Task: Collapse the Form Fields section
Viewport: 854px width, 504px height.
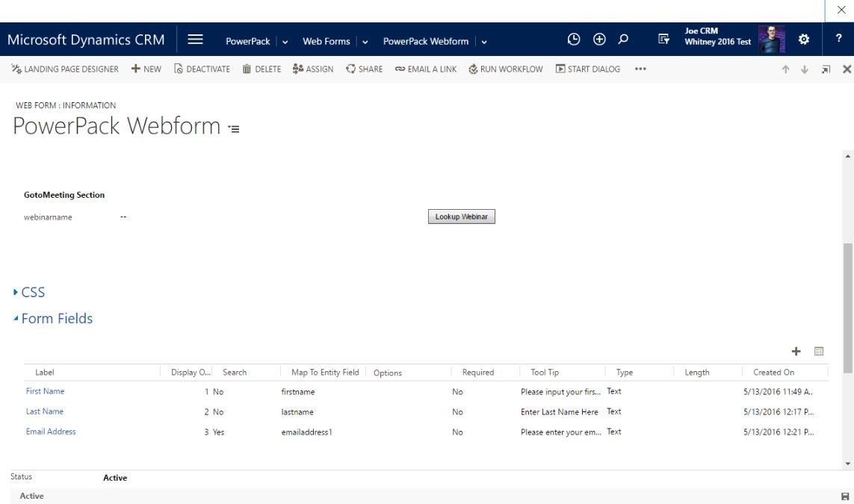Action: tap(56, 319)
